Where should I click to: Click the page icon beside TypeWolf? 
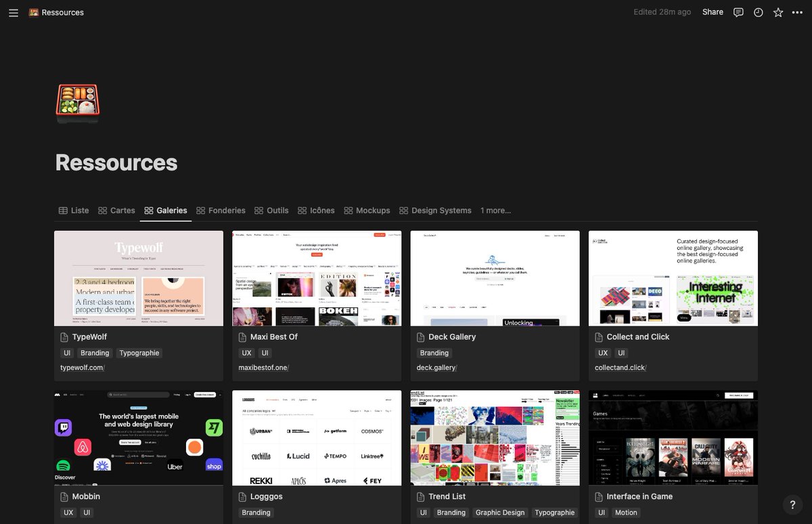click(x=64, y=336)
